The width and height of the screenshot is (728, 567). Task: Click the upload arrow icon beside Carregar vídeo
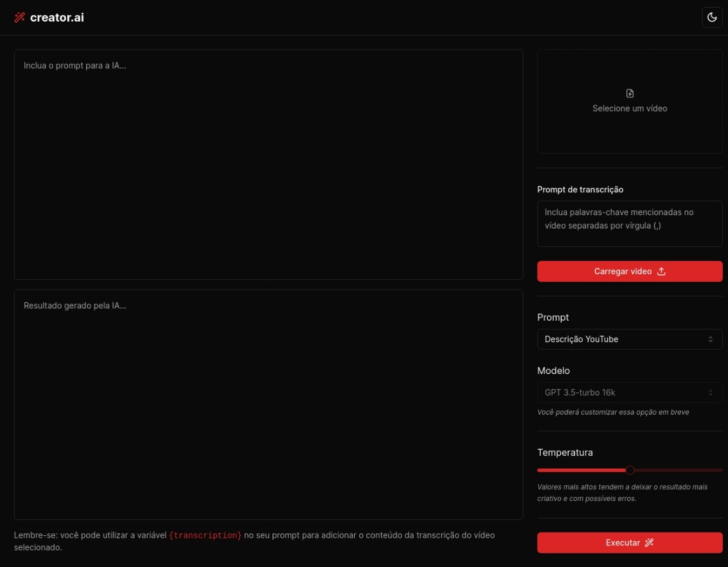[661, 271]
